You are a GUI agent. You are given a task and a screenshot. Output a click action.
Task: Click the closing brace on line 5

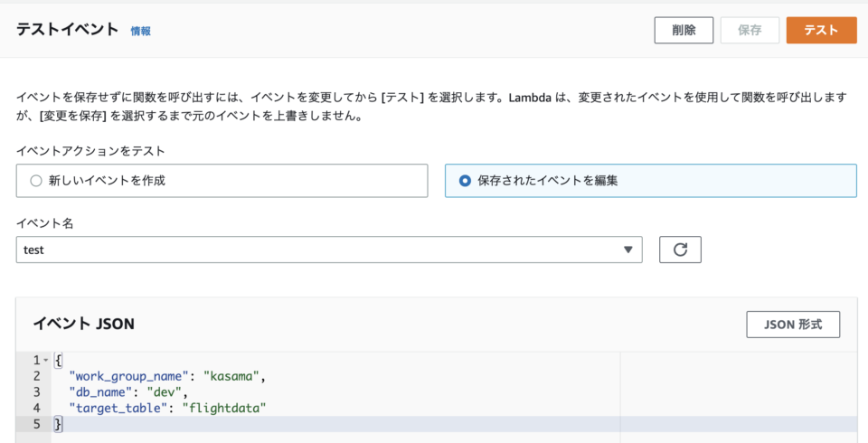click(x=58, y=424)
